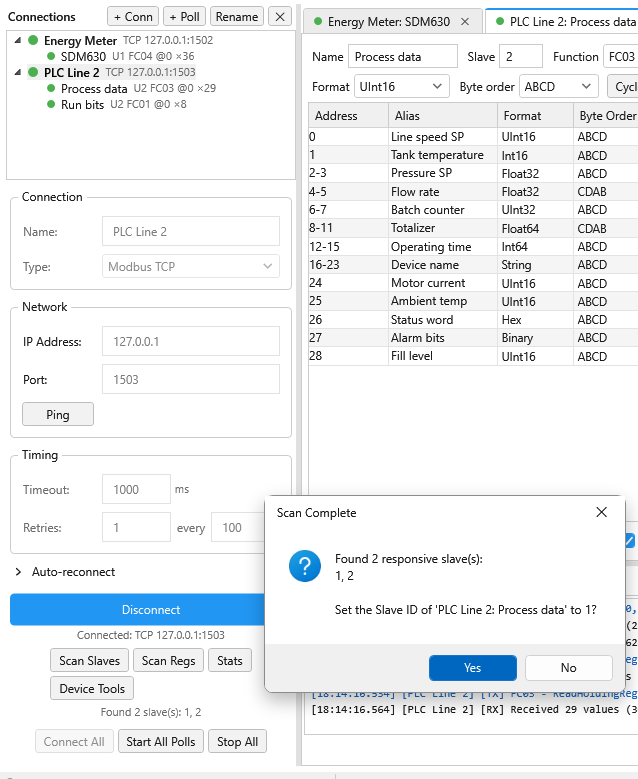The image size is (638, 779).
Task: Click No in Scan Complete dialog
Action: (568, 668)
